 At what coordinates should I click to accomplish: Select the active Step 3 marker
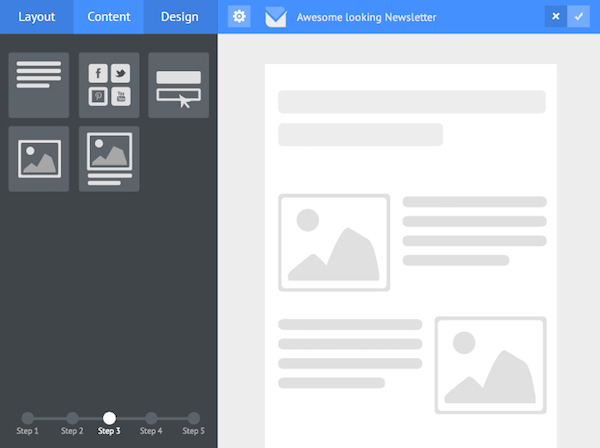point(109,418)
